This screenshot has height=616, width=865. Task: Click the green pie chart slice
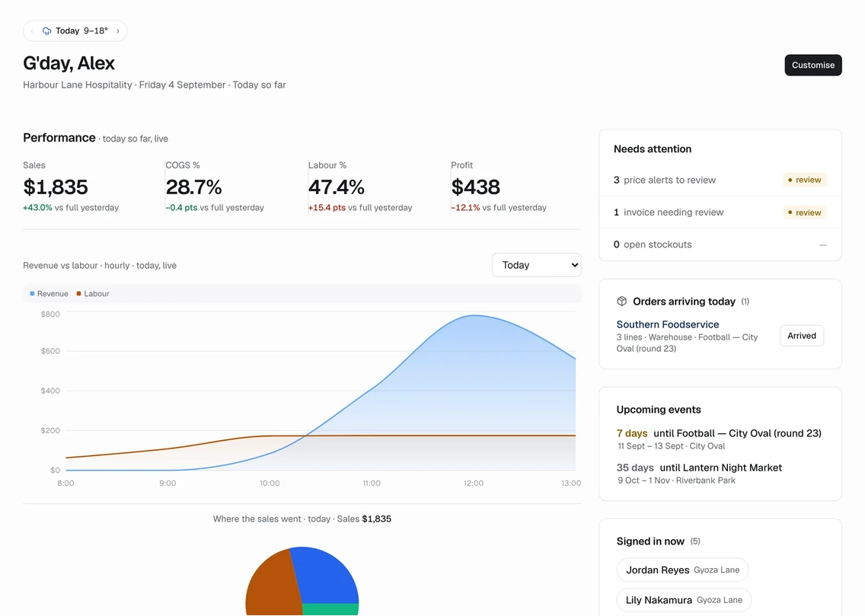[x=331, y=609]
